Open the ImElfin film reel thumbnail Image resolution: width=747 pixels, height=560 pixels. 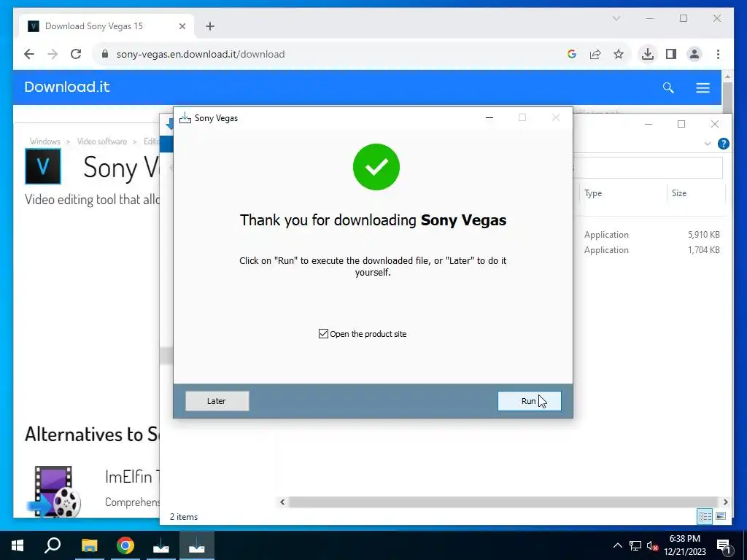[54, 491]
